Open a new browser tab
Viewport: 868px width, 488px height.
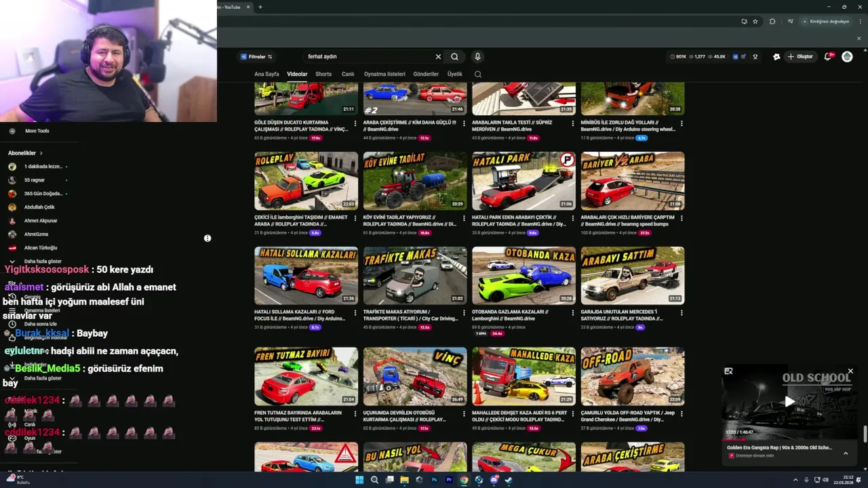point(260,7)
